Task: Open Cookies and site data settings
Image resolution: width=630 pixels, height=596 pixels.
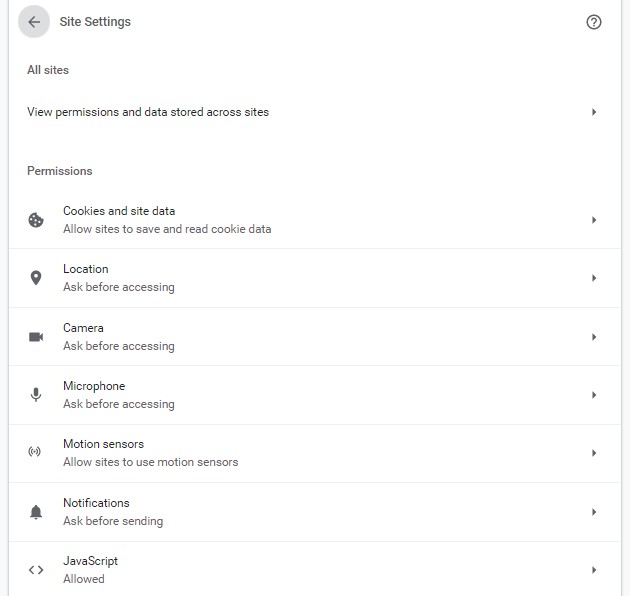Action: tap(315, 220)
